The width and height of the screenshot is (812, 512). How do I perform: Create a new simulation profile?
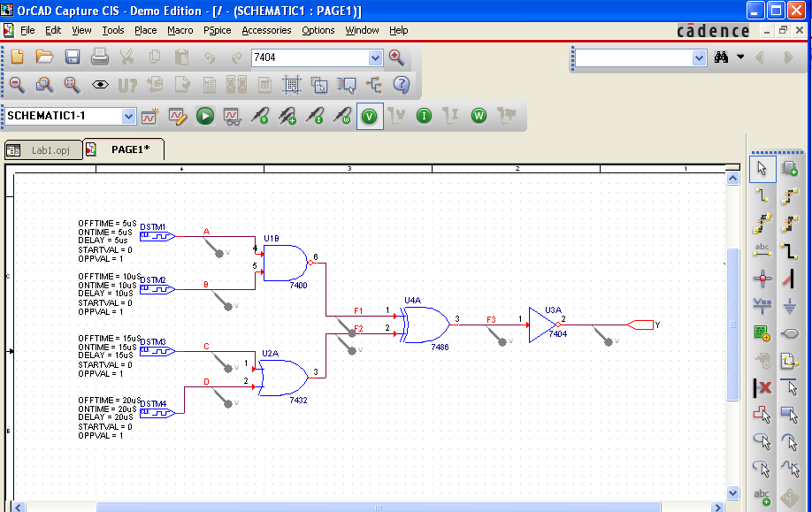150,116
